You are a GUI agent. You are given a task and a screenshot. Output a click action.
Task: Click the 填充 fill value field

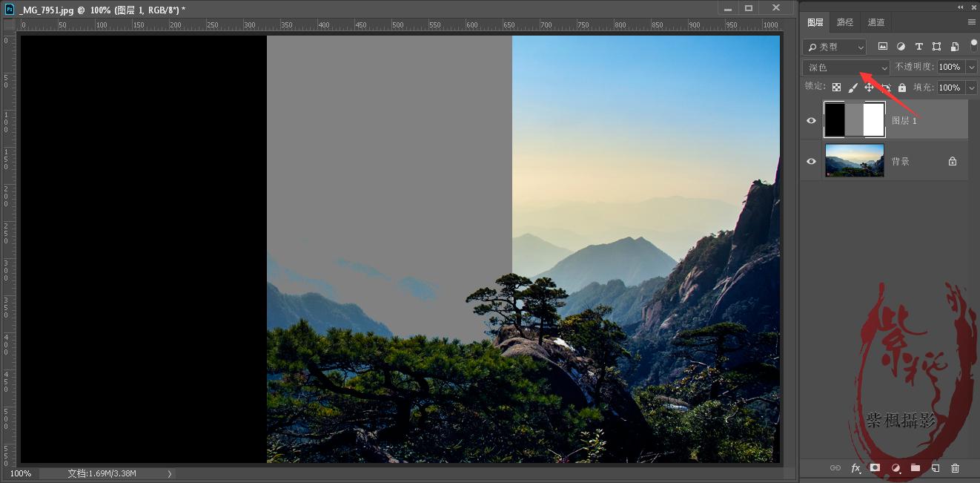[950, 88]
